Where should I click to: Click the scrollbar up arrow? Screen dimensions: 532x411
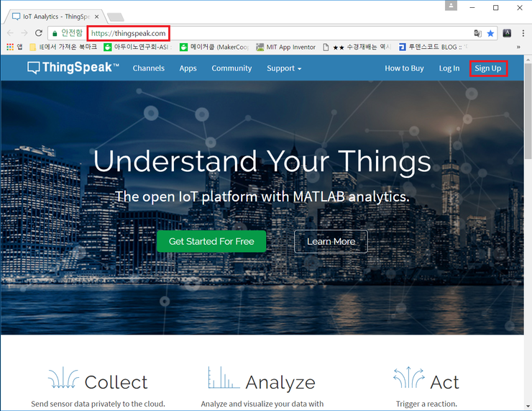point(528,60)
